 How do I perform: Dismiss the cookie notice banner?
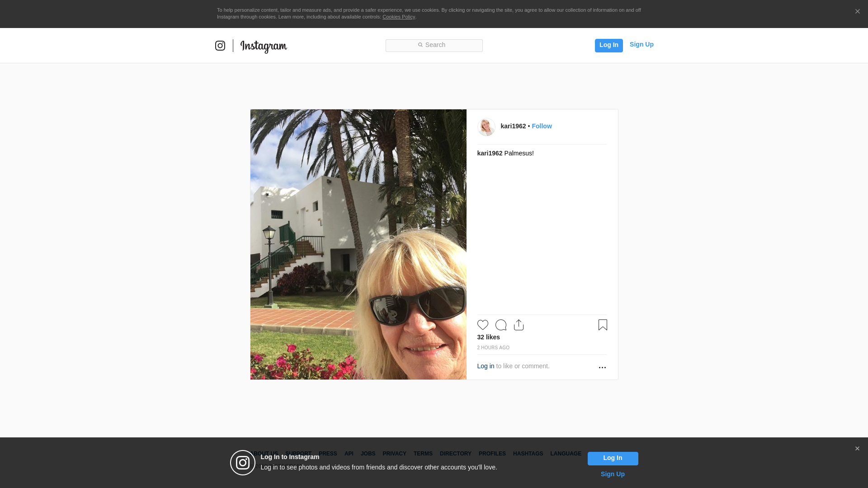(857, 11)
